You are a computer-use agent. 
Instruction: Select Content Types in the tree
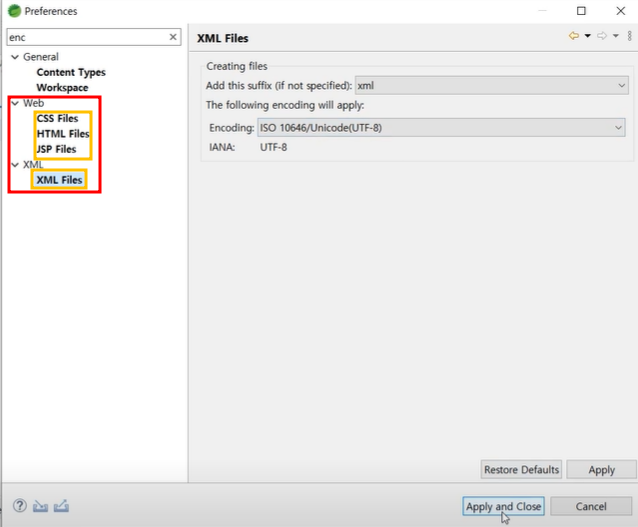[x=71, y=72]
